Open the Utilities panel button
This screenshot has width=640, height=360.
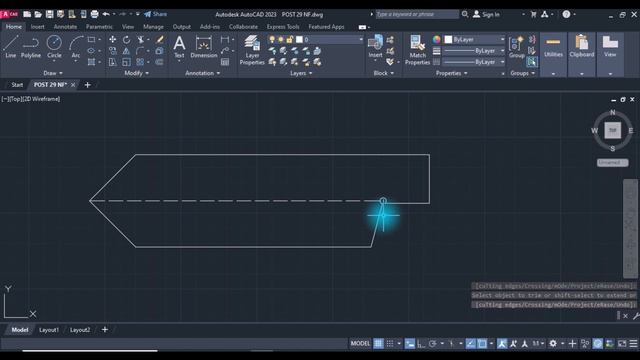pyautogui.click(x=553, y=55)
